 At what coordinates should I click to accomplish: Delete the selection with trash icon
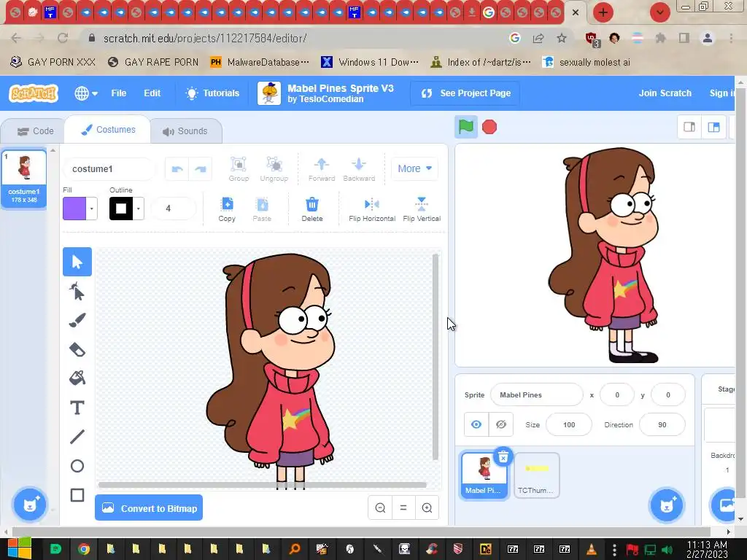(312, 209)
